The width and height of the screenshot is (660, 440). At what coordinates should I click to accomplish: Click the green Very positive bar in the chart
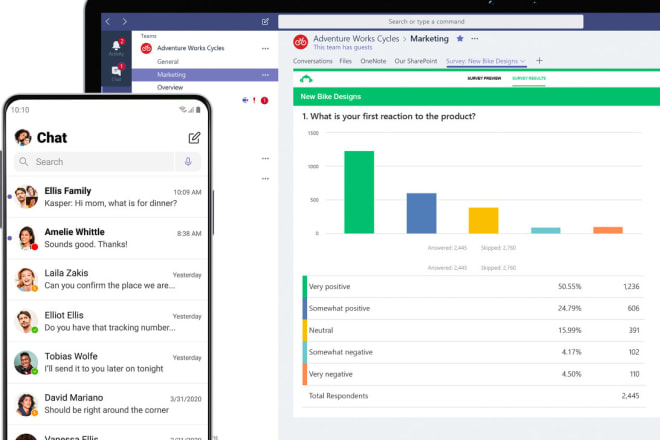(359, 192)
